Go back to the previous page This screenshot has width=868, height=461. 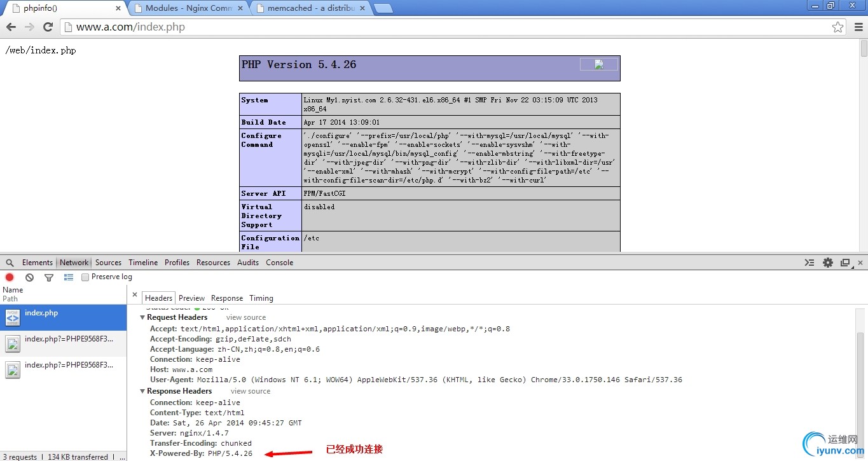click(11, 27)
